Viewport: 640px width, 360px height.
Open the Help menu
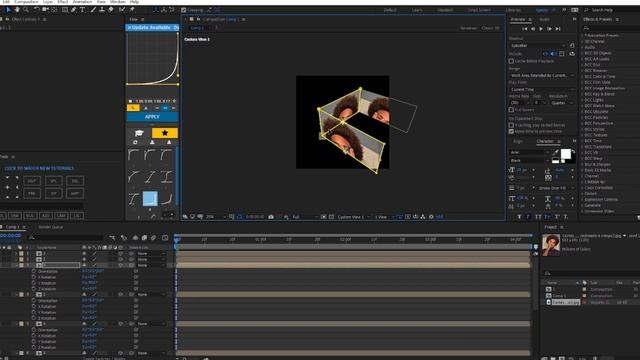pos(134,2)
